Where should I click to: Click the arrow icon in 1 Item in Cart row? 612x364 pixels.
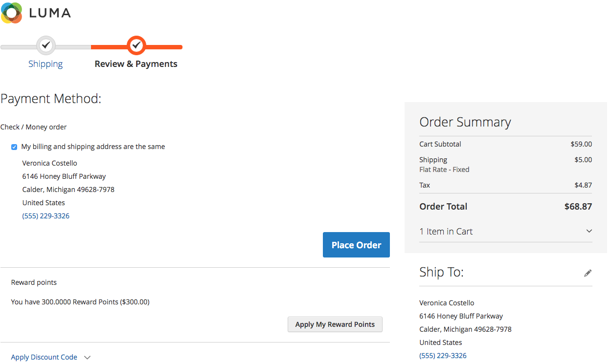coord(589,231)
